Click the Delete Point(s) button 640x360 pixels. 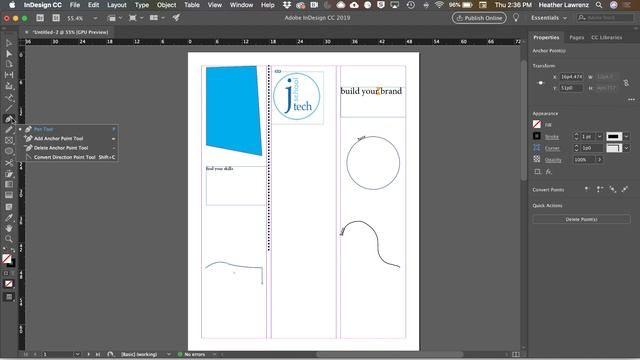(581, 219)
